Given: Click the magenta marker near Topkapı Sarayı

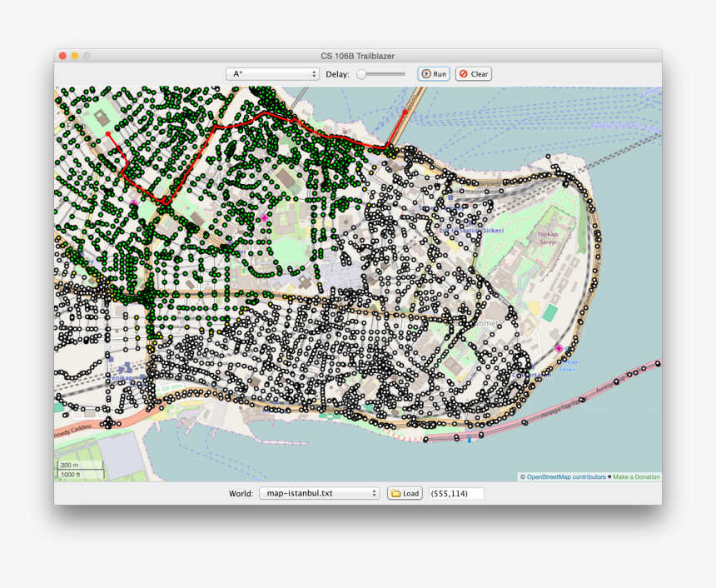Looking at the screenshot, I should [x=559, y=347].
